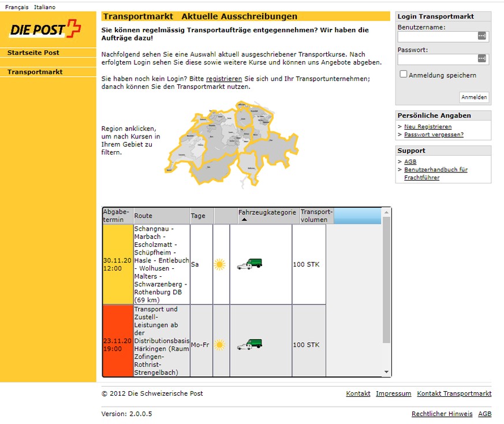This screenshot has width=504, height=424.
Task: Click the password manager icon in Benutzername field
Action: click(x=481, y=36)
